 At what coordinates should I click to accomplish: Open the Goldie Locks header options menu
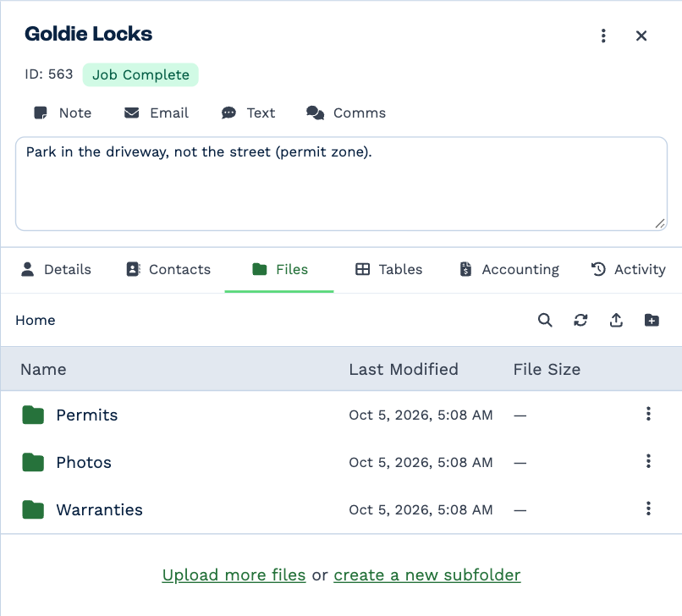click(603, 36)
